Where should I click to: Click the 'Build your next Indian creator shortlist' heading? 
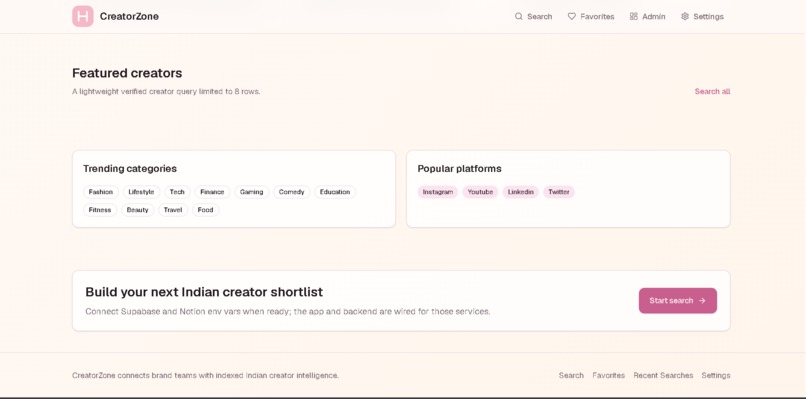(204, 292)
